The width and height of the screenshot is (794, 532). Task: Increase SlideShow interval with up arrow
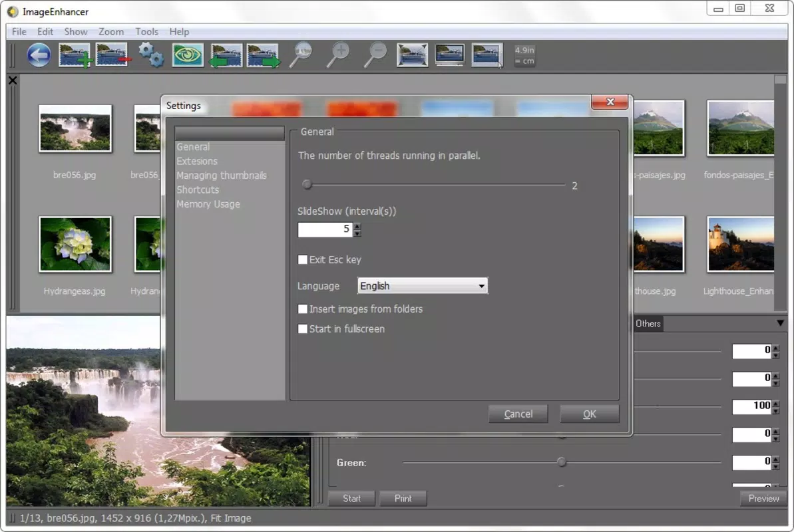[357, 225]
